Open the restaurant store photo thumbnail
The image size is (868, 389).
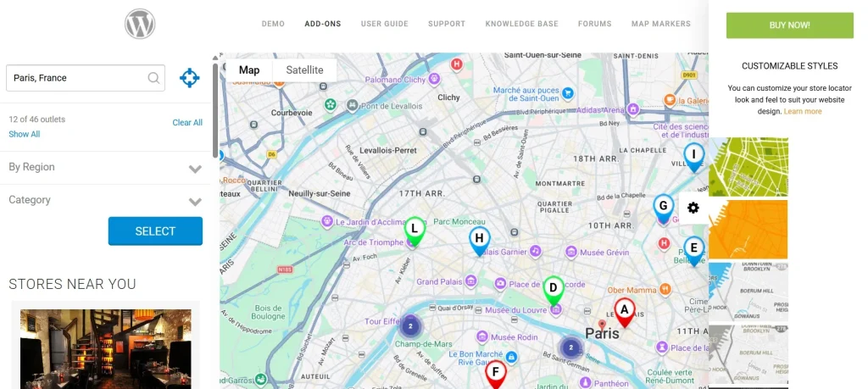[106, 349]
